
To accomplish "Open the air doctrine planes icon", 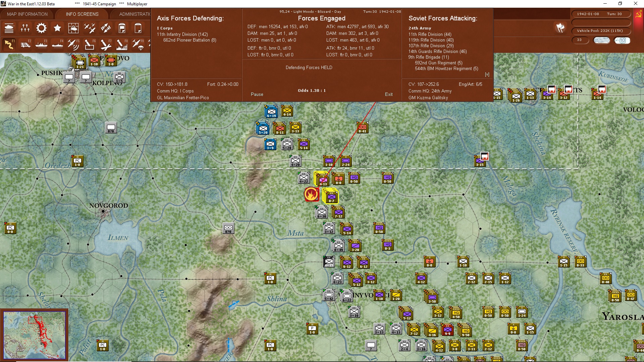I will (x=90, y=28).
